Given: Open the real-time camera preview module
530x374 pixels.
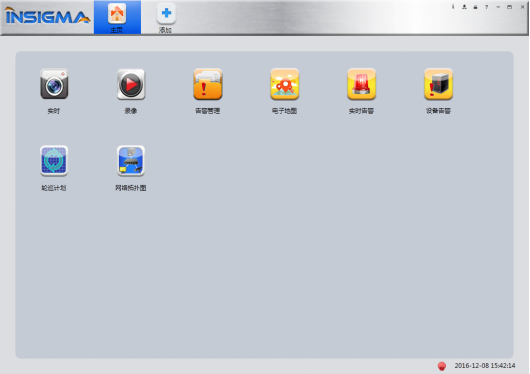Looking at the screenshot, I should point(54,84).
